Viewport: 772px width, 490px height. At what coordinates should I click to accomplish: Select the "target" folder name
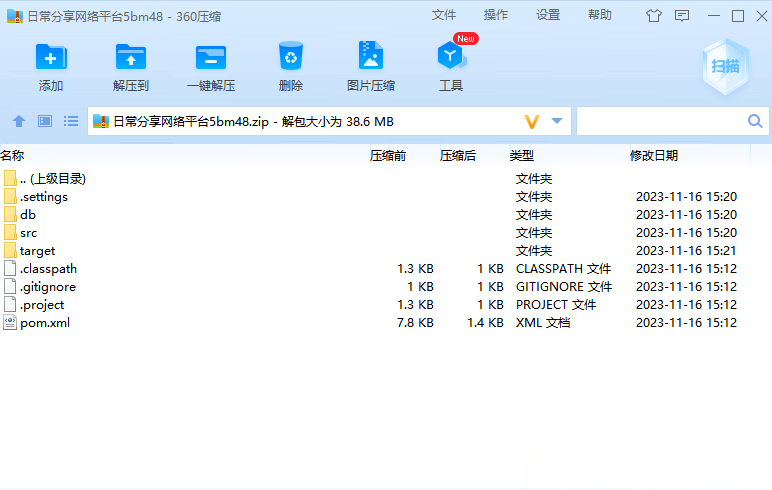(x=37, y=251)
